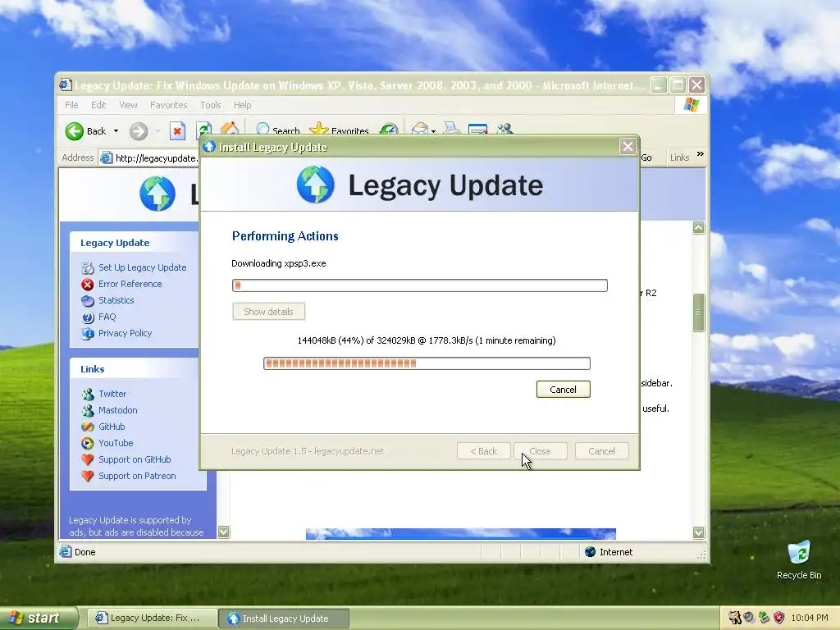Open the Edit menu in Internet Explorer

(x=98, y=105)
